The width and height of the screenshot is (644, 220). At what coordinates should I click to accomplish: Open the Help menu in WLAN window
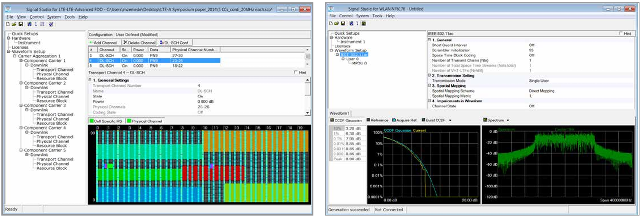[x=390, y=16]
